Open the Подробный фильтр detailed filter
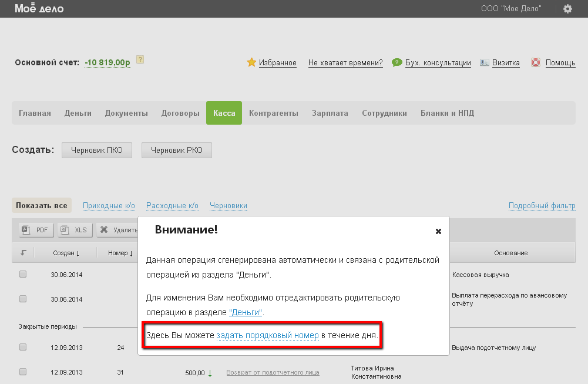This screenshot has width=588, height=384. pos(542,206)
